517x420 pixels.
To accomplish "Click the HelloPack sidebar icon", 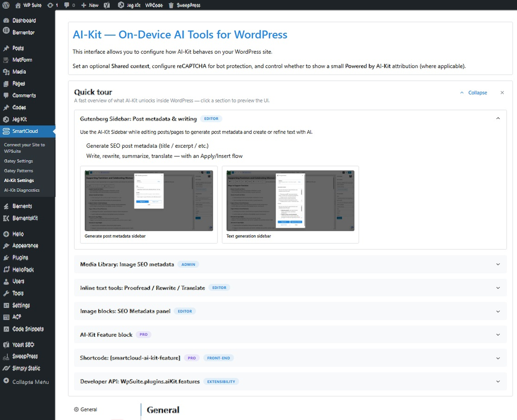I will tap(6, 270).
